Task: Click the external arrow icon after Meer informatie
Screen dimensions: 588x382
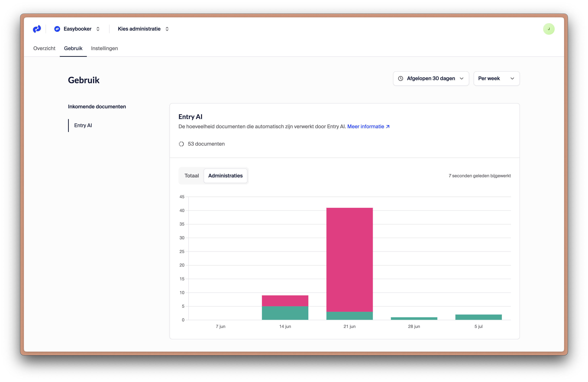Action: pyautogui.click(x=388, y=127)
